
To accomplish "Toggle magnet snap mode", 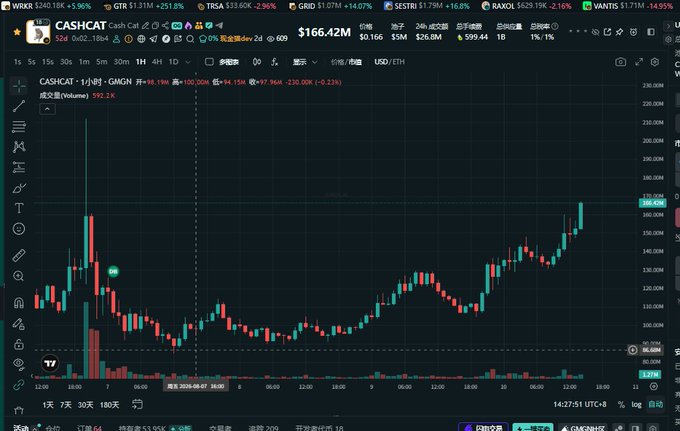I will tap(19, 302).
